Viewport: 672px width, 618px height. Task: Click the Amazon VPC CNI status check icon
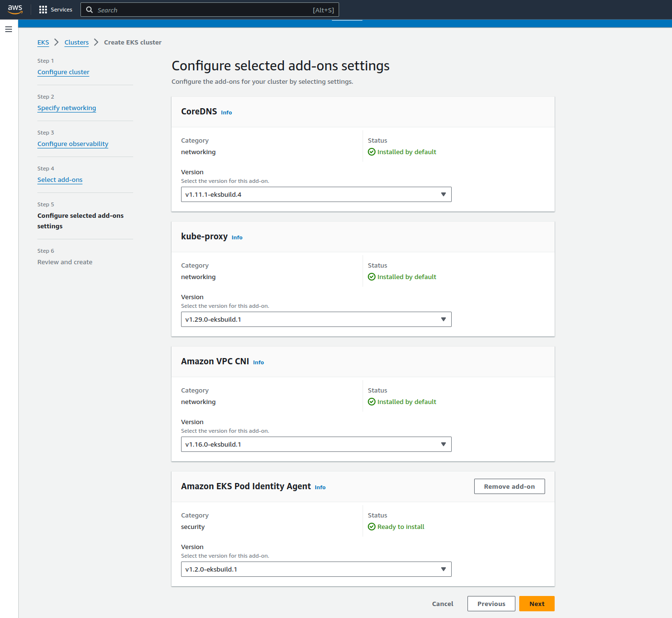click(372, 402)
